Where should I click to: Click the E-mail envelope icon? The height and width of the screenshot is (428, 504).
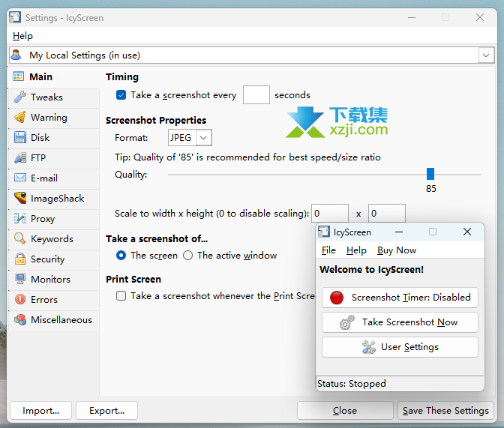[20, 178]
